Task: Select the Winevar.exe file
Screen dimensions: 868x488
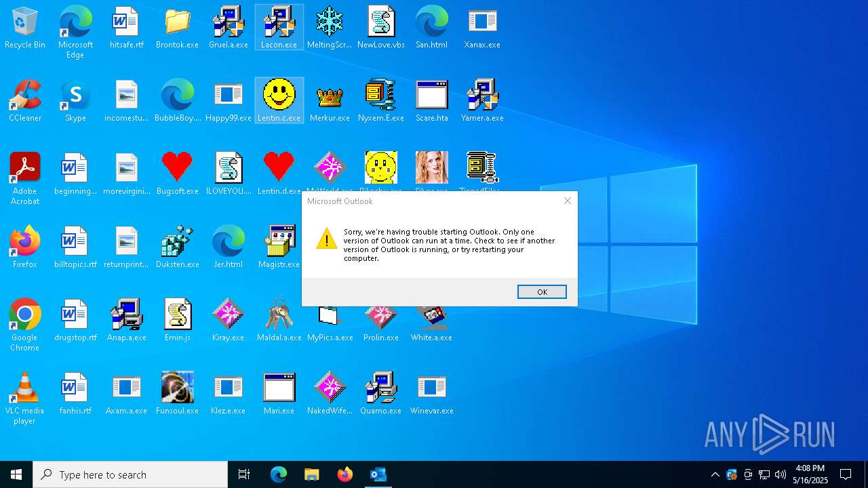Action: click(x=431, y=394)
